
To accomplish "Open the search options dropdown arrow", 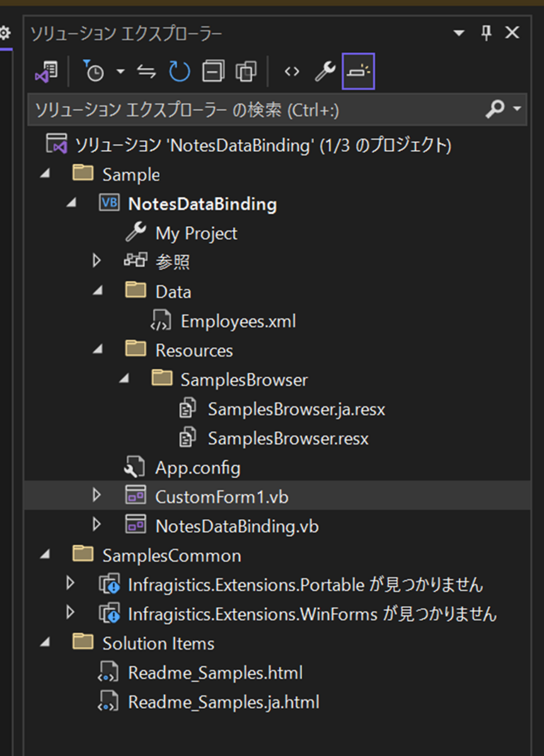I will pos(518,110).
